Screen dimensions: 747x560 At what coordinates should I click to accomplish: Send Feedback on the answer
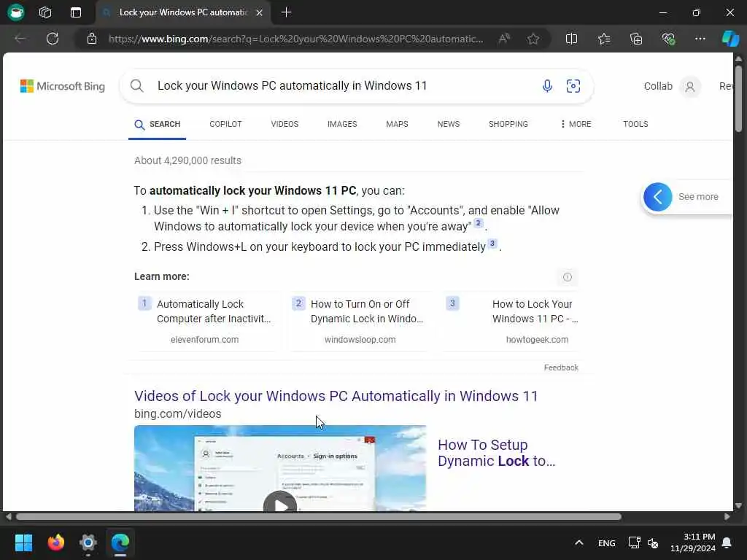point(561,367)
